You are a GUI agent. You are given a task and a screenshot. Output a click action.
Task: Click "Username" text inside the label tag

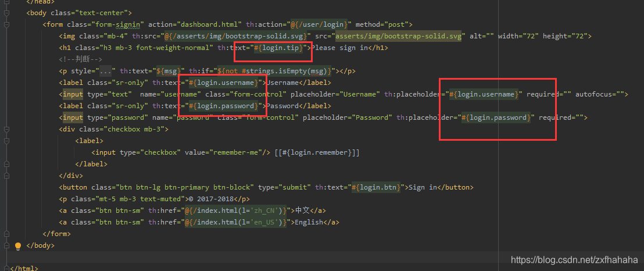(x=283, y=83)
